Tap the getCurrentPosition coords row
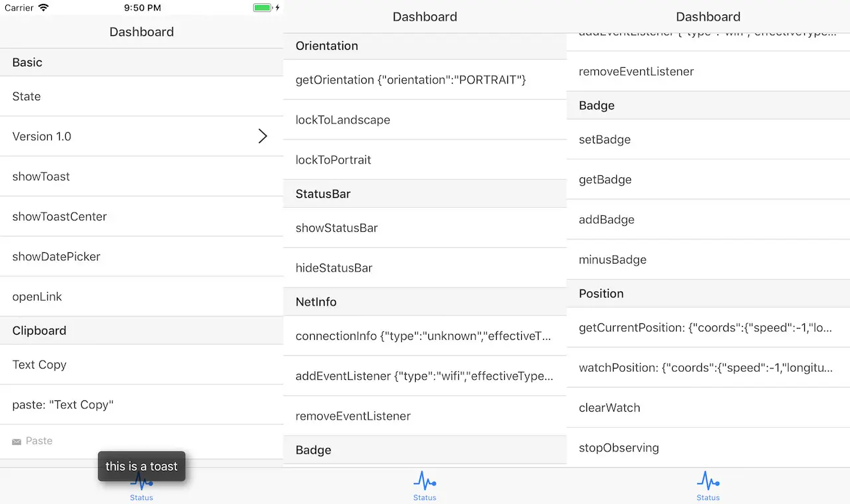850x504 pixels. pos(708,327)
